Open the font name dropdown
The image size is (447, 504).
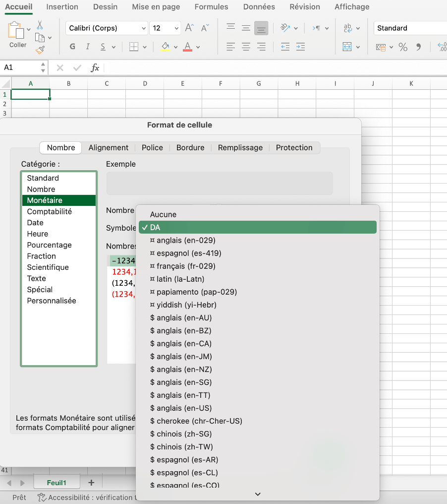point(142,28)
